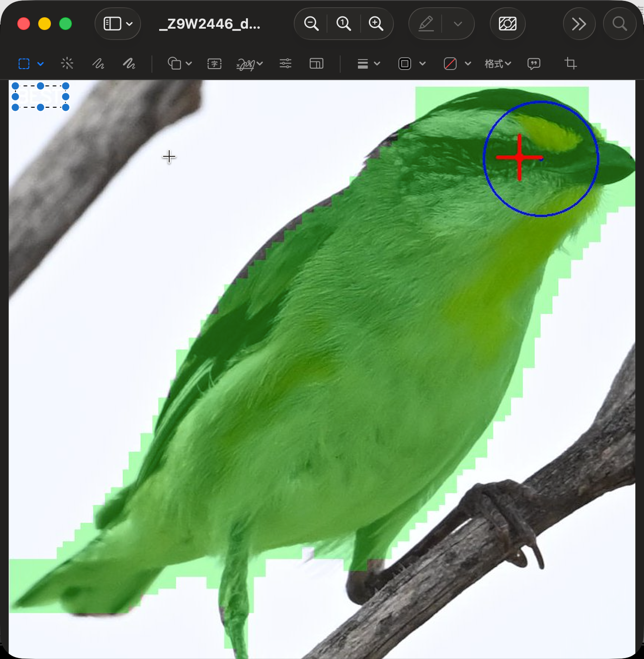644x659 pixels.
Task: Select the Draw freehand tool
Action: pos(129,64)
